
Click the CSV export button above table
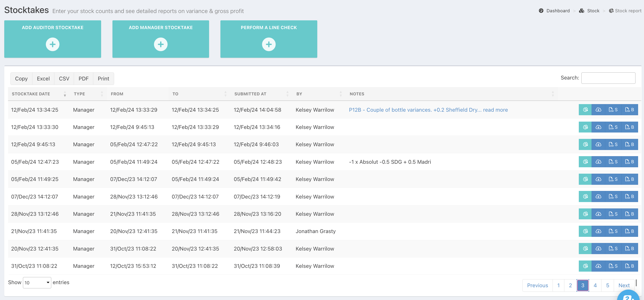64,79
